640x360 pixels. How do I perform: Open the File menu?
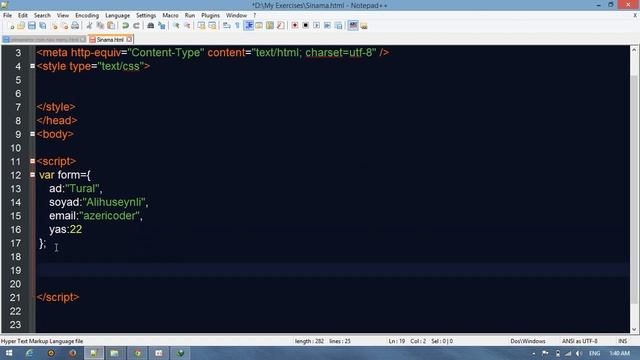(x=7, y=16)
